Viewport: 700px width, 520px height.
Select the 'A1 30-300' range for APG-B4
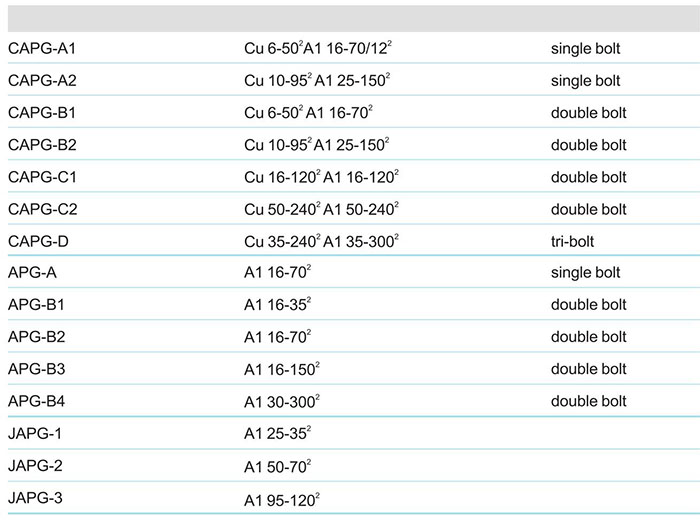pos(281,401)
